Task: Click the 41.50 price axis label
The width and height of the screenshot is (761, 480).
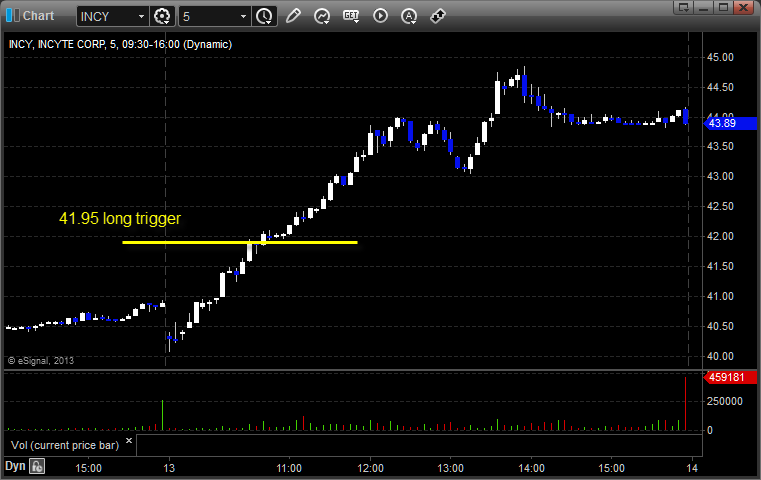Action: point(720,266)
